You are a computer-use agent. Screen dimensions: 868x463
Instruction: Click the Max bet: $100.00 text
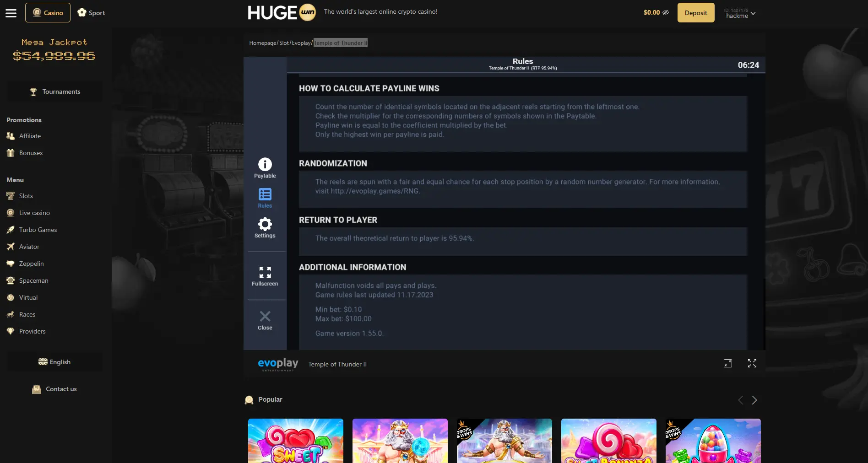click(x=343, y=319)
